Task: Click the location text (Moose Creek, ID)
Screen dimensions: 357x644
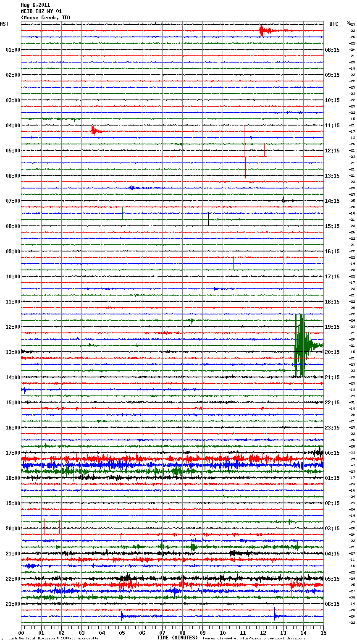Action: pyautogui.click(x=46, y=18)
